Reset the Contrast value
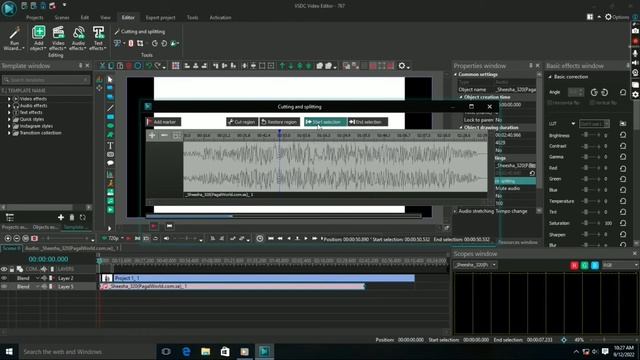640x360 pixels. tap(623, 146)
